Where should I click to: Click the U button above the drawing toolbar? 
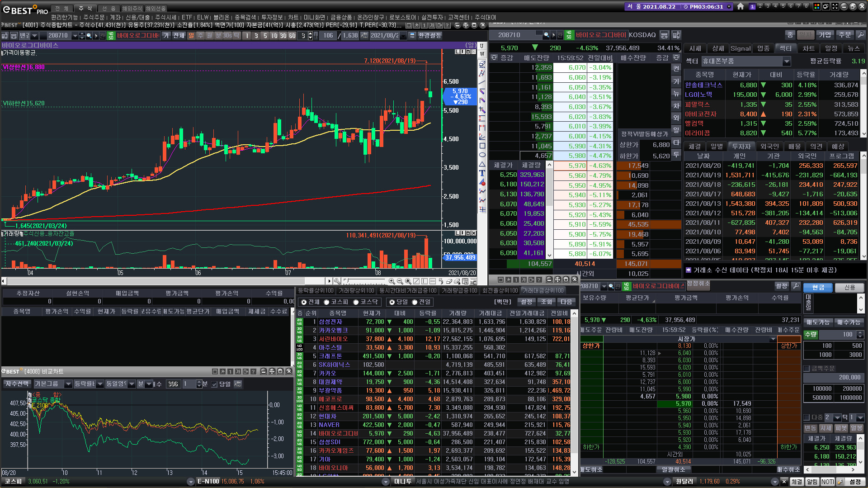pos(482,46)
